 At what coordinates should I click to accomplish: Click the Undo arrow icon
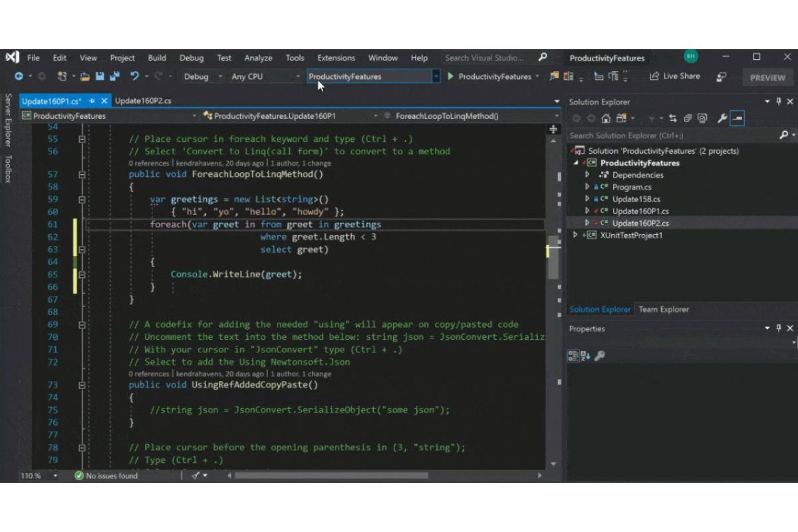[x=135, y=76]
